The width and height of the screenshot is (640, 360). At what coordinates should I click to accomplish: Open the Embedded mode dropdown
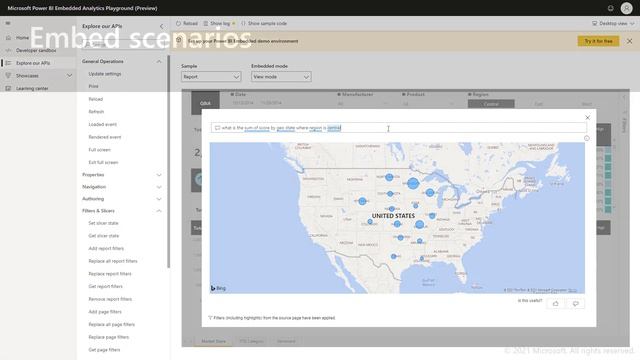pyautogui.click(x=281, y=77)
